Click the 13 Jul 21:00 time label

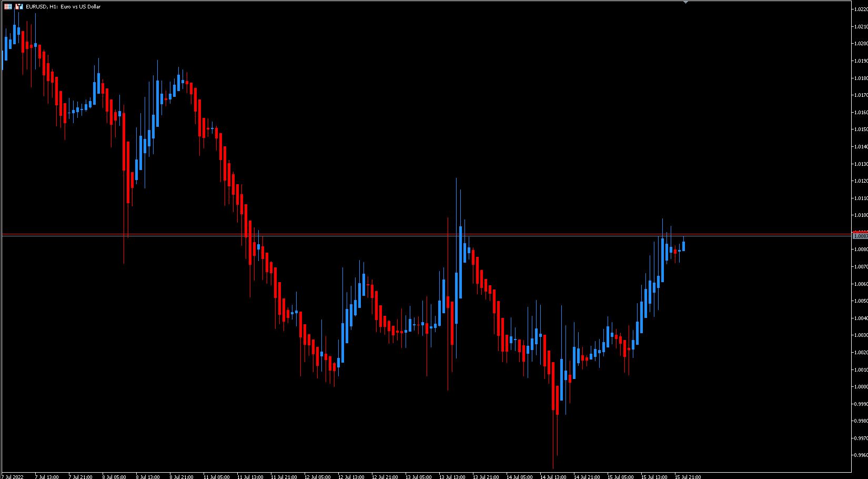pyautogui.click(x=486, y=477)
